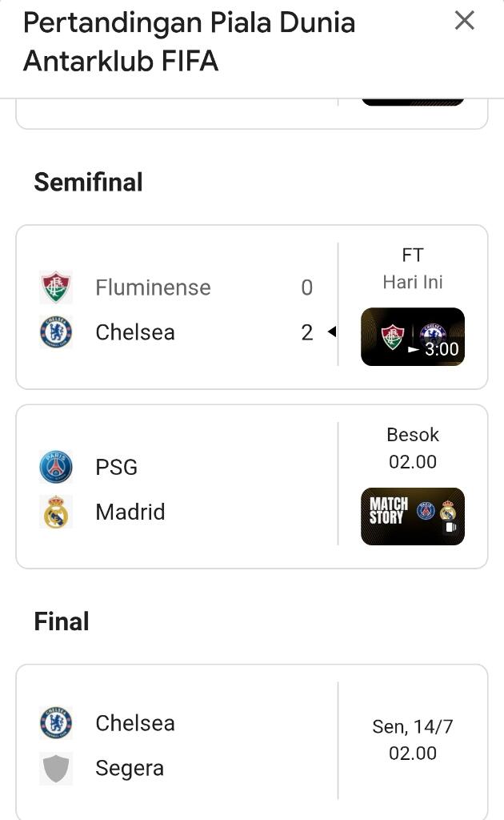Click the gray placeholder shield icon
The image size is (504, 820).
(56, 768)
